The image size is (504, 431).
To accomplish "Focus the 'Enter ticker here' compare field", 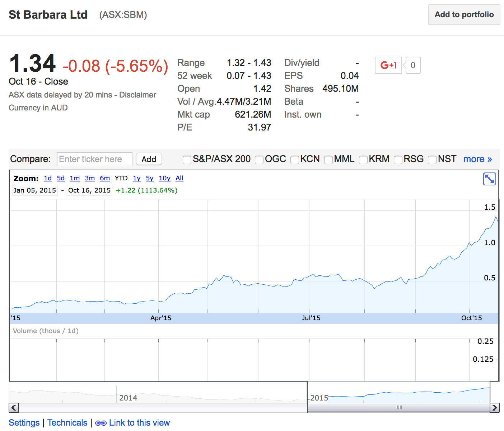I will 94,159.
